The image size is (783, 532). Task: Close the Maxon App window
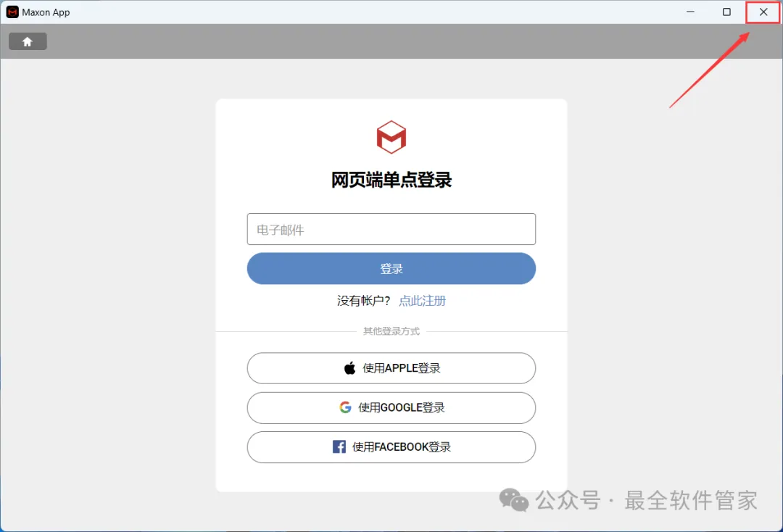pos(763,12)
